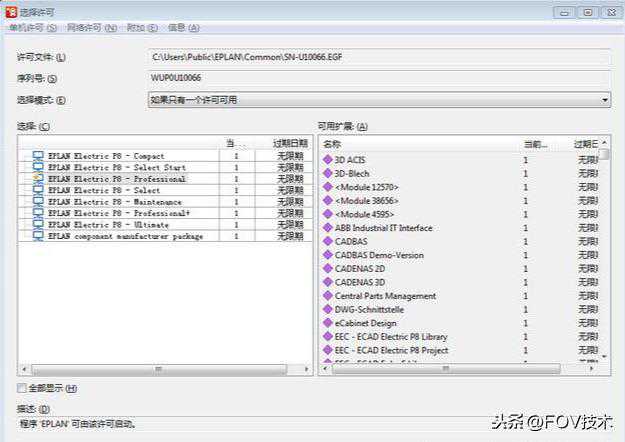Click the 过期日期 column header in the license list
This screenshot has height=442, width=625.
[x=283, y=144]
